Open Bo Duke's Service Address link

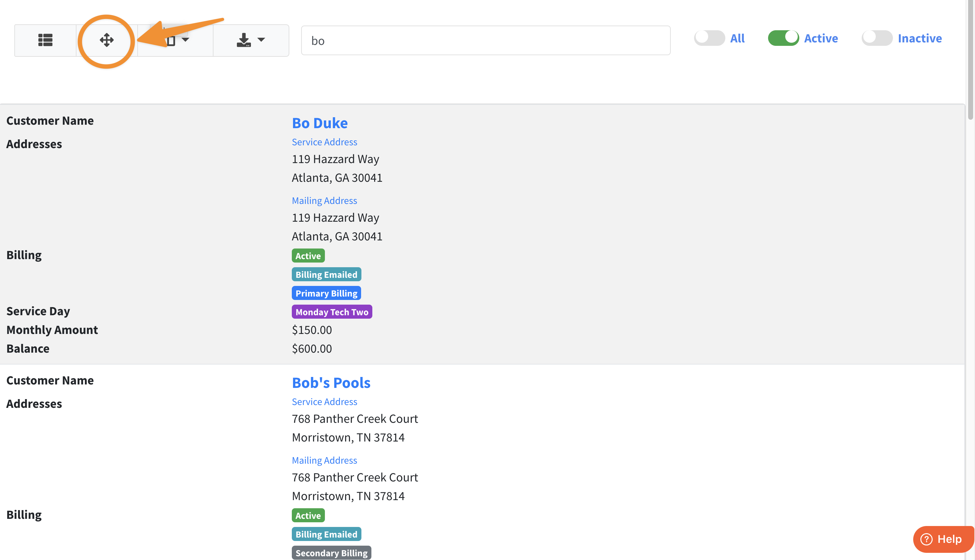(x=324, y=142)
